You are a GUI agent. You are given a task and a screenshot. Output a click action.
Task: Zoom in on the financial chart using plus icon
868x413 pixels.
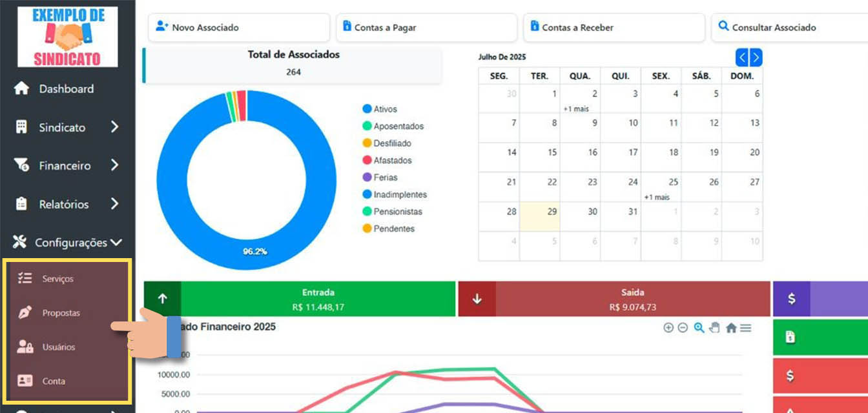[x=668, y=328]
